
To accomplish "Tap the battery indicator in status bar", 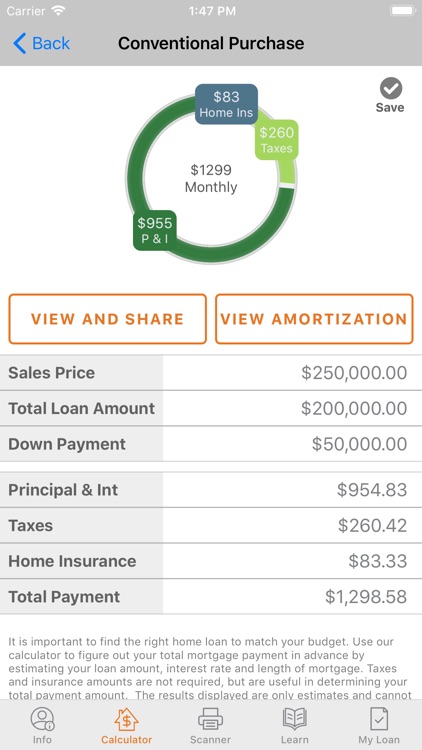I will 403,11.
